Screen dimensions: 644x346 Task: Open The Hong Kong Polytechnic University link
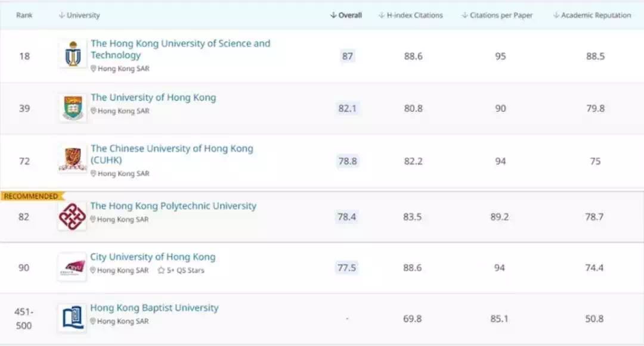173,206
